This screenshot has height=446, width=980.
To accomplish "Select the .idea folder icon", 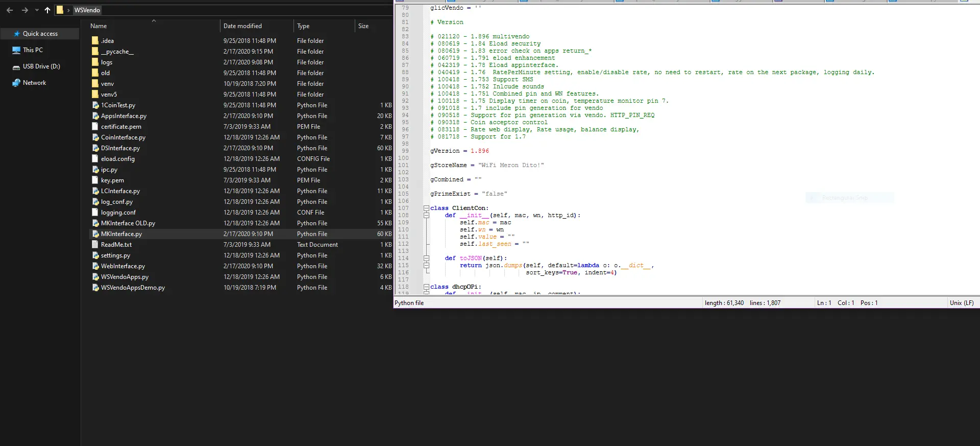I will coord(95,40).
